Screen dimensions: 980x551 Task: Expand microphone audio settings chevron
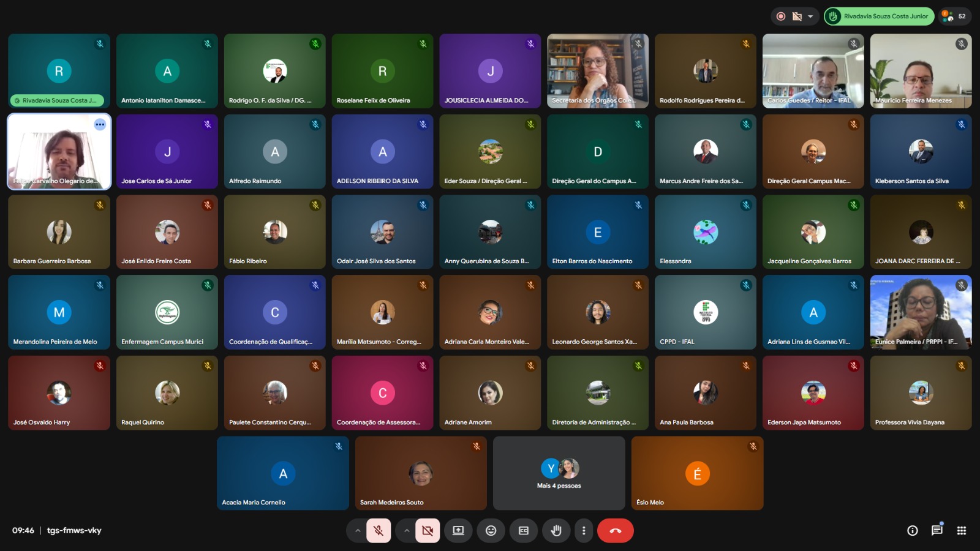pyautogui.click(x=358, y=531)
